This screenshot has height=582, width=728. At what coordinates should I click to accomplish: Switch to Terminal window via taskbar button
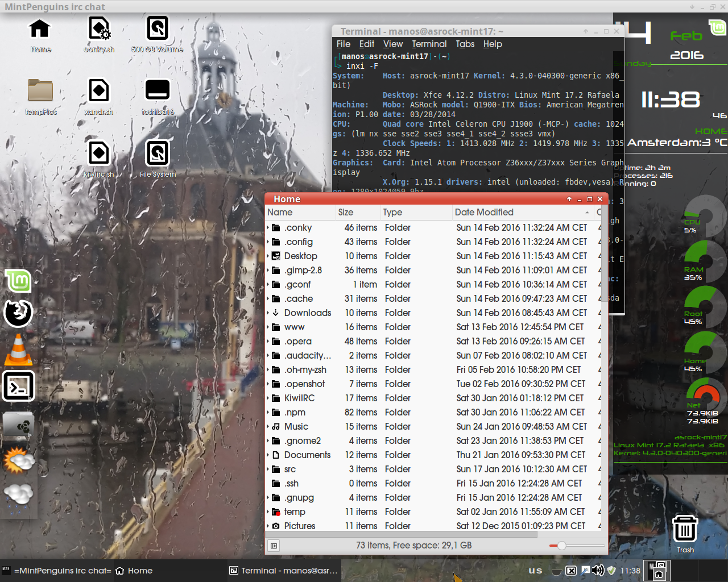pos(283,571)
